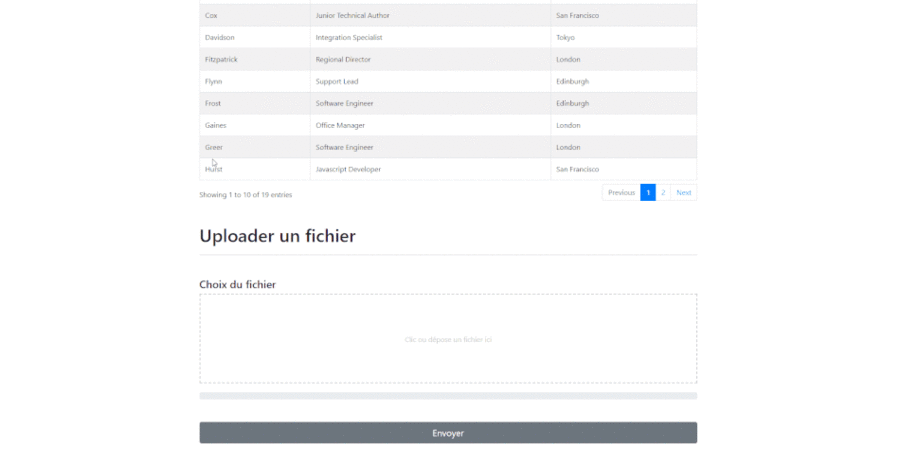Go to page 2 of table
The width and height of the screenshot is (900, 451).
pos(663,192)
